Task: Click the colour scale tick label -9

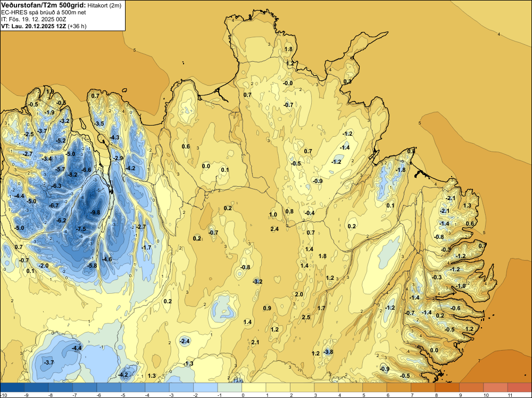Action: 26,395
